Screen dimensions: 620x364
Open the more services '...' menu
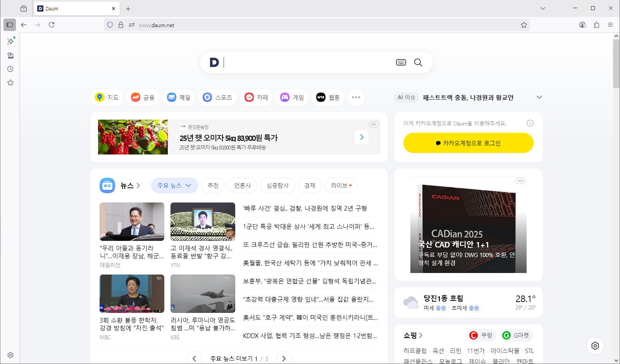pyautogui.click(x=356, y=97)
